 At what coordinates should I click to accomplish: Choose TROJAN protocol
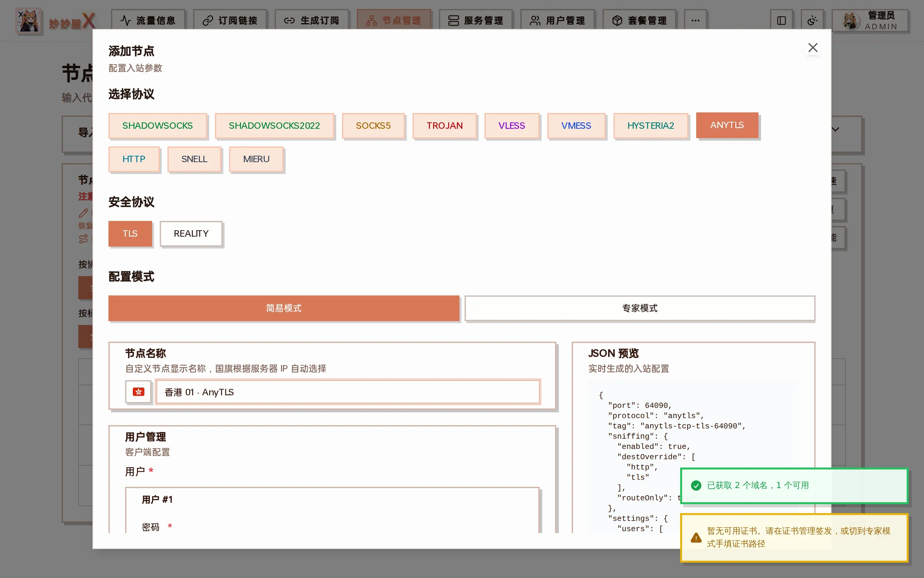444,125
